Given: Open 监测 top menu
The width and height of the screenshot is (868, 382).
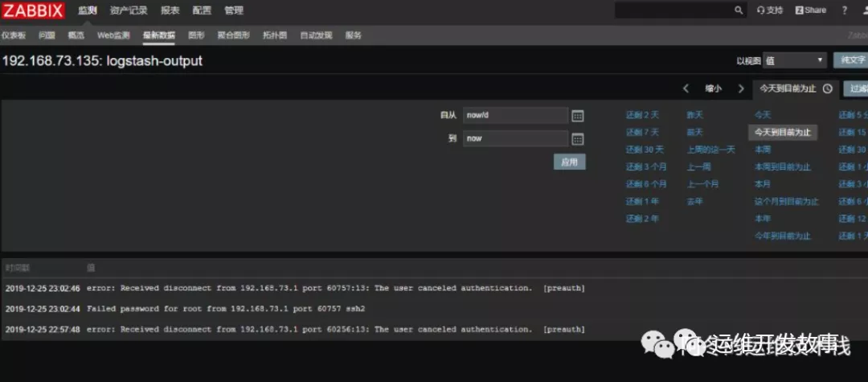Looking at the screenshot, I should click(x=87, y=10).
